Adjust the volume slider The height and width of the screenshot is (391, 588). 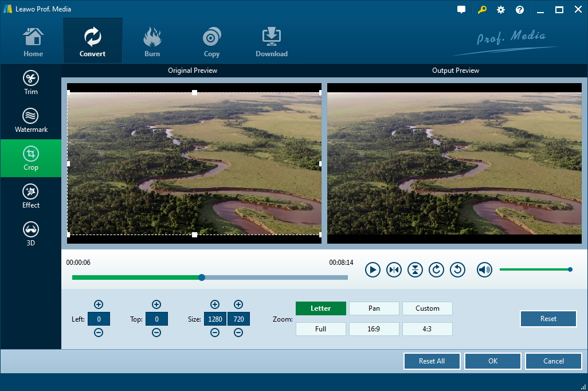coord(536,269)
